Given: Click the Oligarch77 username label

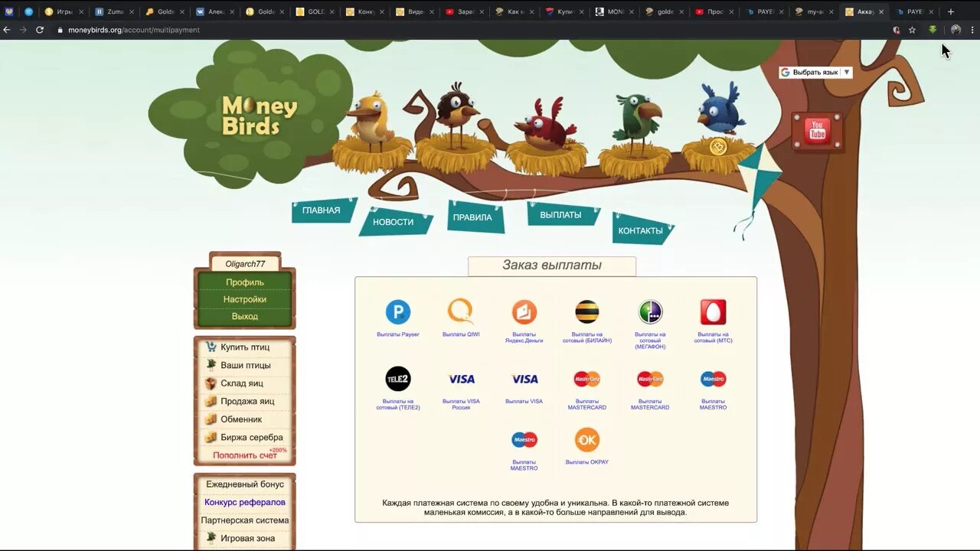Looking at the screenshot, I should coord(245,264).
